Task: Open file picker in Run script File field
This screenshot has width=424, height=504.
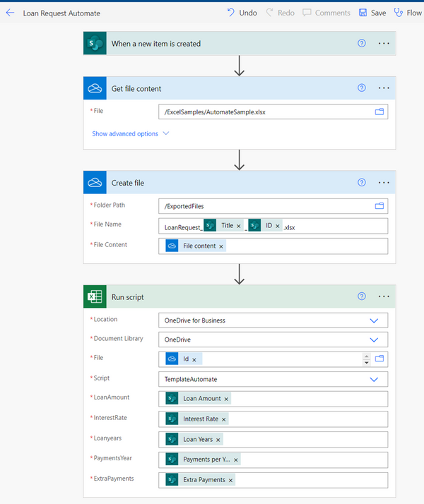Action: tap(379, 359)
